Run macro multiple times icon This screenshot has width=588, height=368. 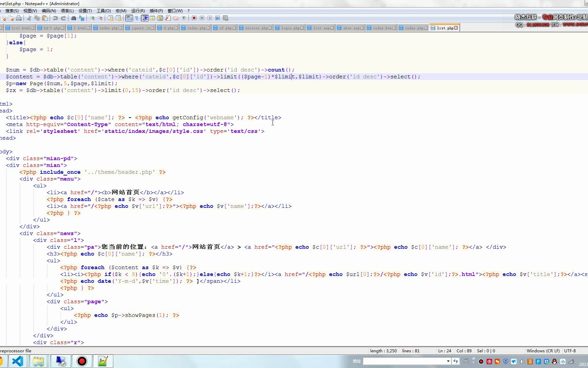click(x=217, y=18)
